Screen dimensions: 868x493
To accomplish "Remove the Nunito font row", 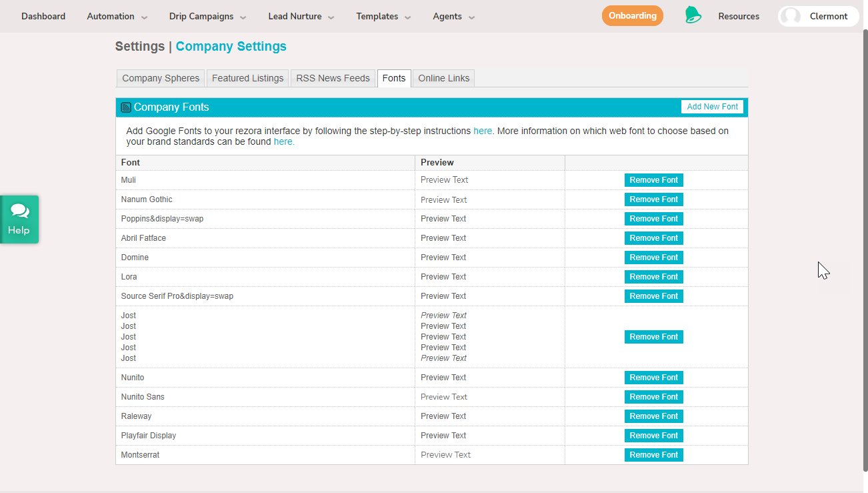I will 654,378.
